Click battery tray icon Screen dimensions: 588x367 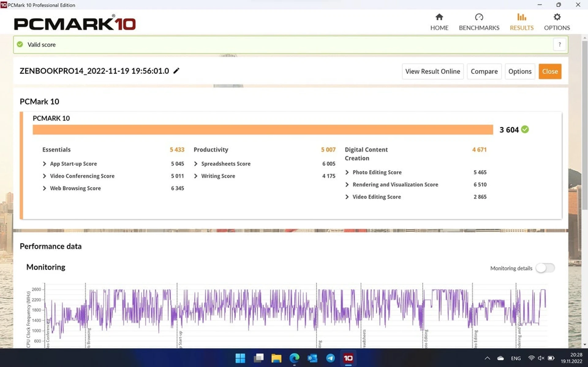click(551, 358)
